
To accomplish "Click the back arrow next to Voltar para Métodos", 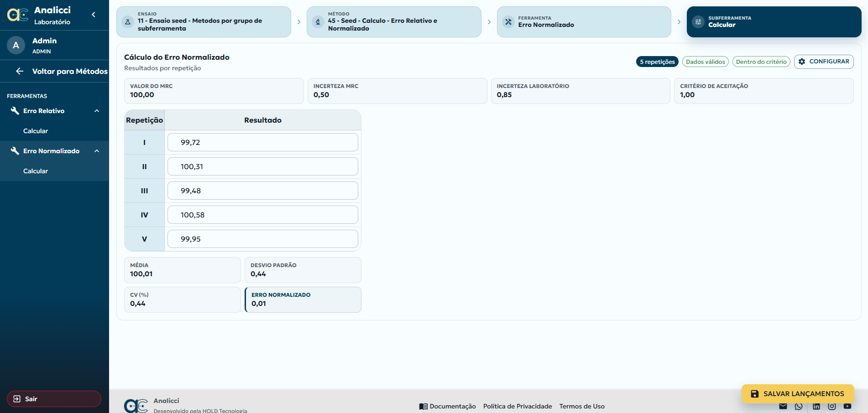I will pos(20,71).
